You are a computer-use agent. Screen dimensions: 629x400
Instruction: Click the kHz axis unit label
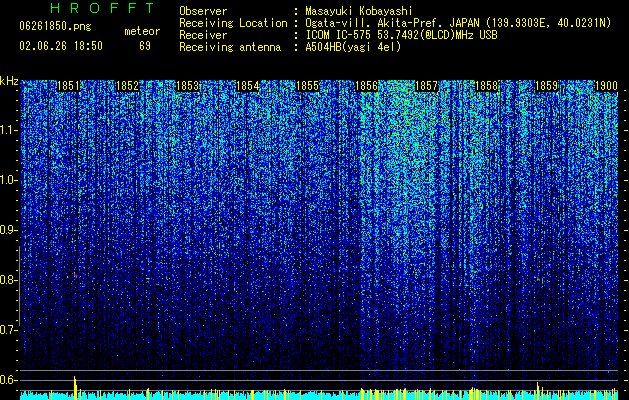point(9,81)
